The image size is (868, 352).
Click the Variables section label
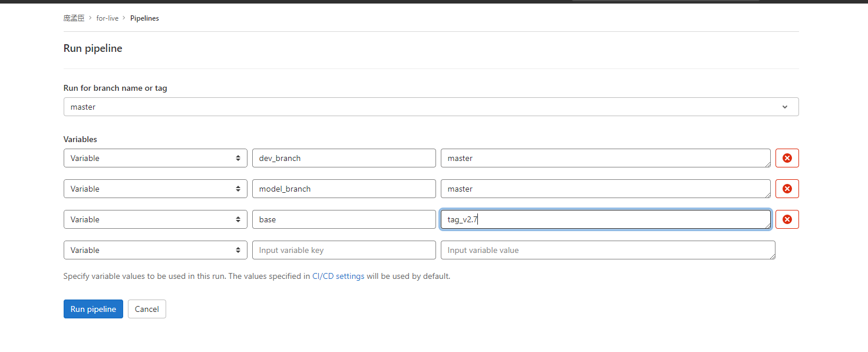tap(80, 140)
